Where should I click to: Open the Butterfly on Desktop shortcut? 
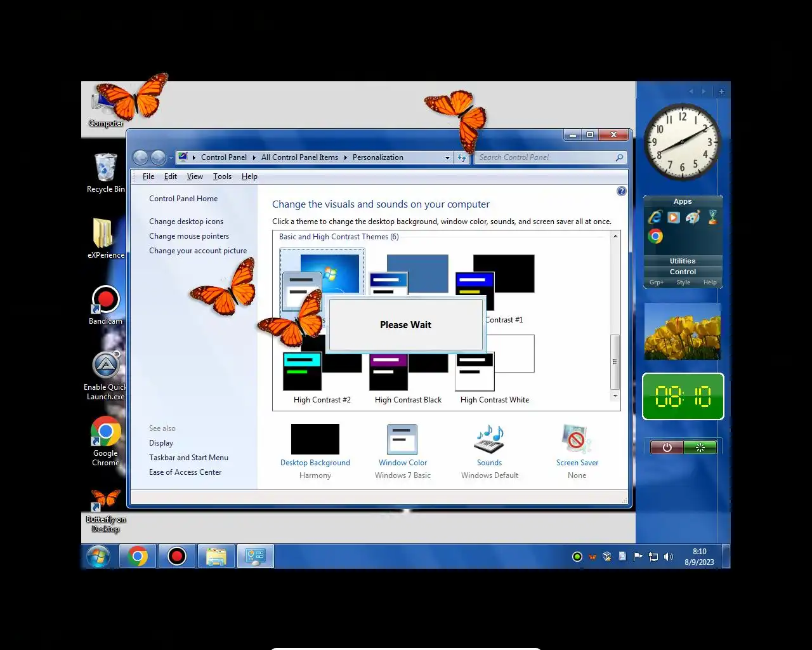pos(105,510)
